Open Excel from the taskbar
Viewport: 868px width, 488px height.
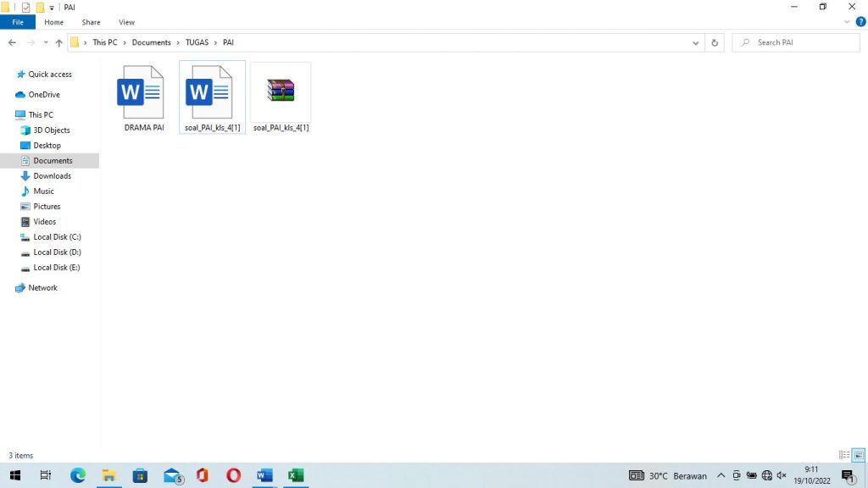[x=296, y=475]
